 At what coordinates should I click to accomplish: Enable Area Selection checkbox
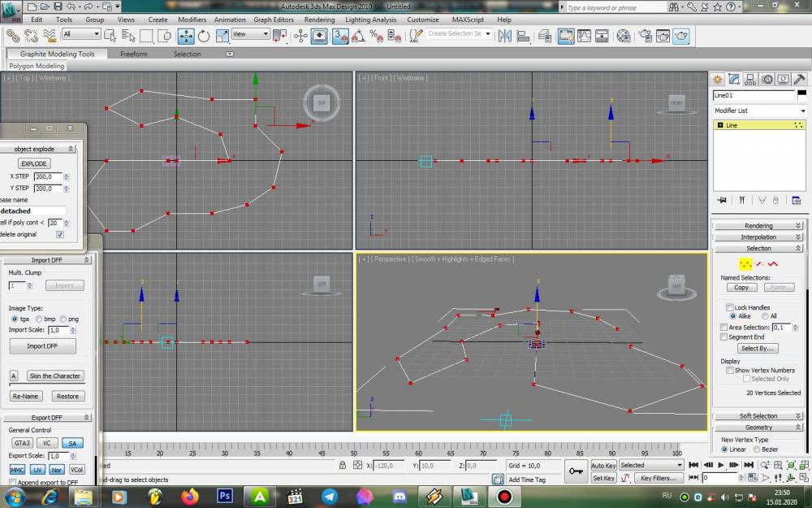(723, 327)
